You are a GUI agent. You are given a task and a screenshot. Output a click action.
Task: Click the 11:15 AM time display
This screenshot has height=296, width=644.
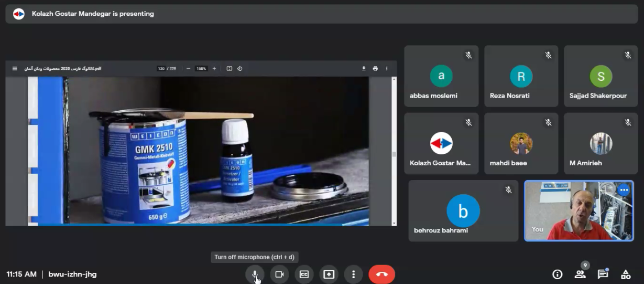21,274
